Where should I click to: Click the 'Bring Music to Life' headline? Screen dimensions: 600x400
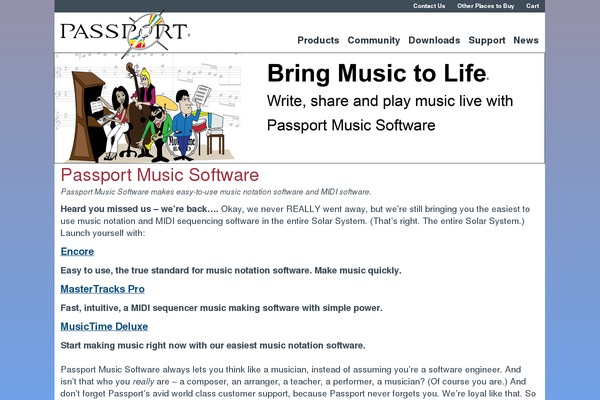pos(377,73)
